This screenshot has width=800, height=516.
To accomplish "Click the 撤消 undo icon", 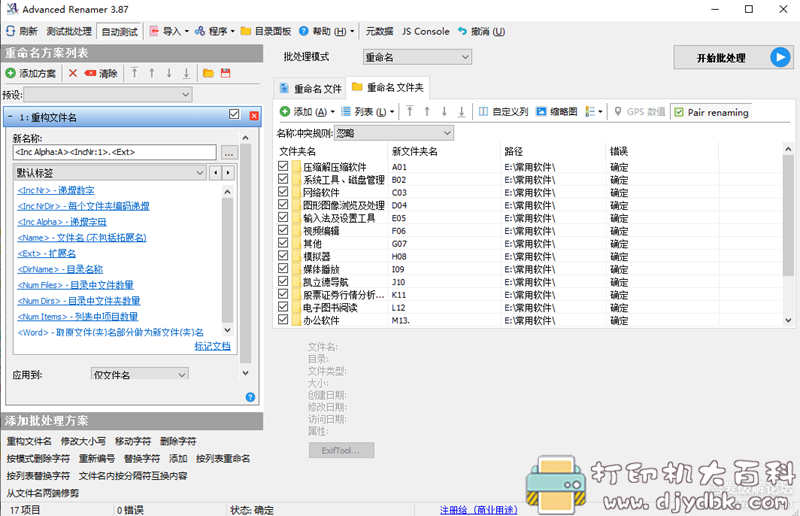I will tap(462, 31).
